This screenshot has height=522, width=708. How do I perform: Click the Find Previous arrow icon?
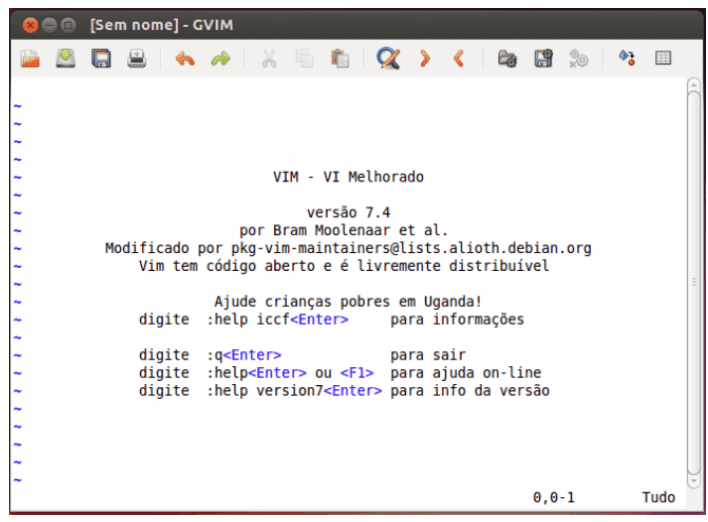459,59
